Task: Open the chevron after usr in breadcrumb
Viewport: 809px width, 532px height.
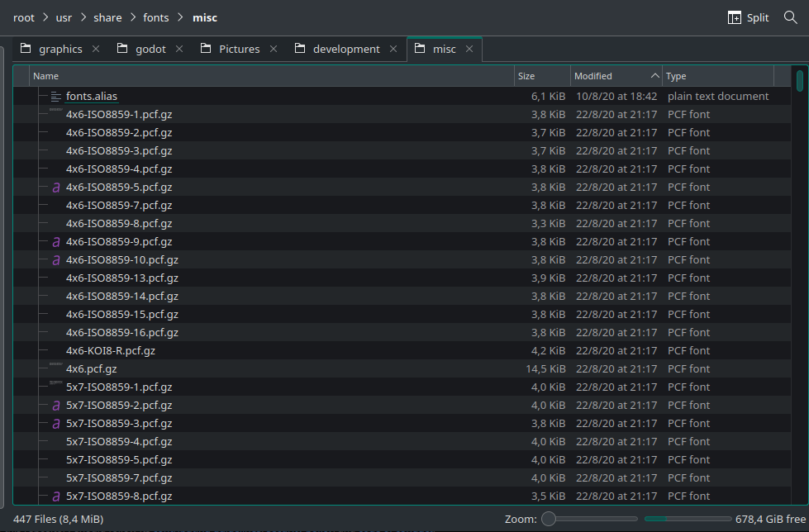Action: click(83, 17)
